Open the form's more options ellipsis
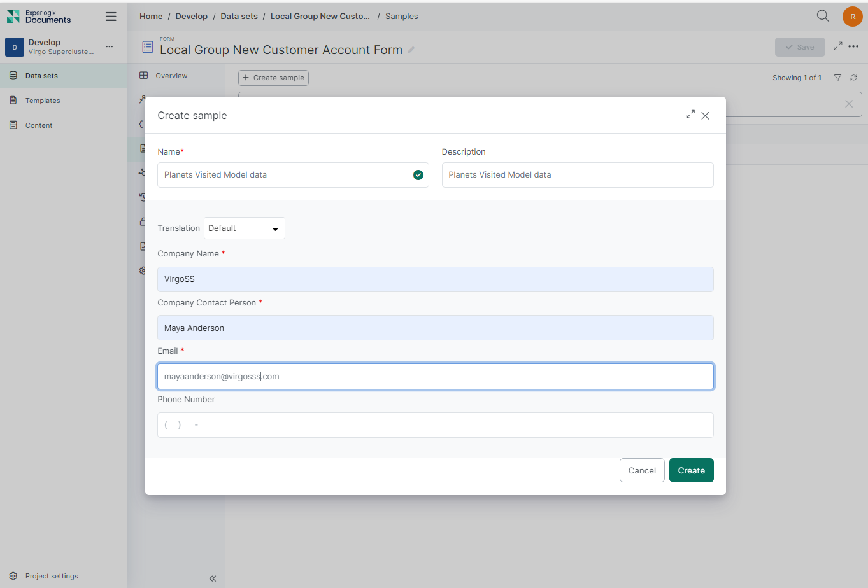This screenshot has width=868, height=588. [x=853, y=46]
